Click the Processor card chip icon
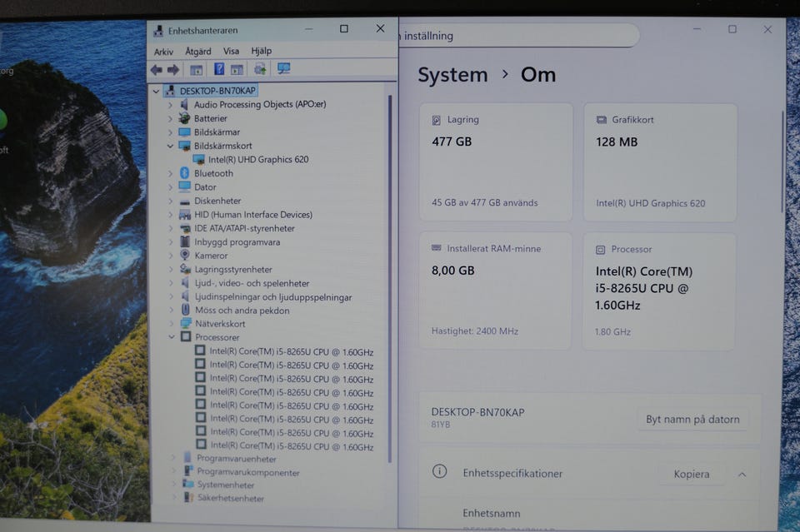 [x=601, y=250]
